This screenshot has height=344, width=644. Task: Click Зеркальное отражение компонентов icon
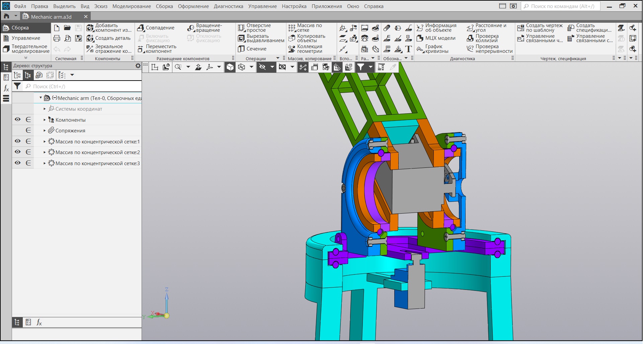90,49
